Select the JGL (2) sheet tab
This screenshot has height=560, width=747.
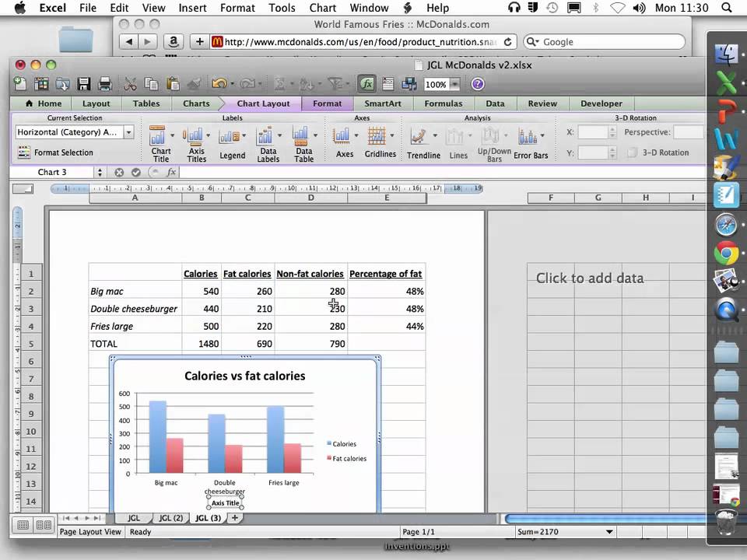[171, 518]
